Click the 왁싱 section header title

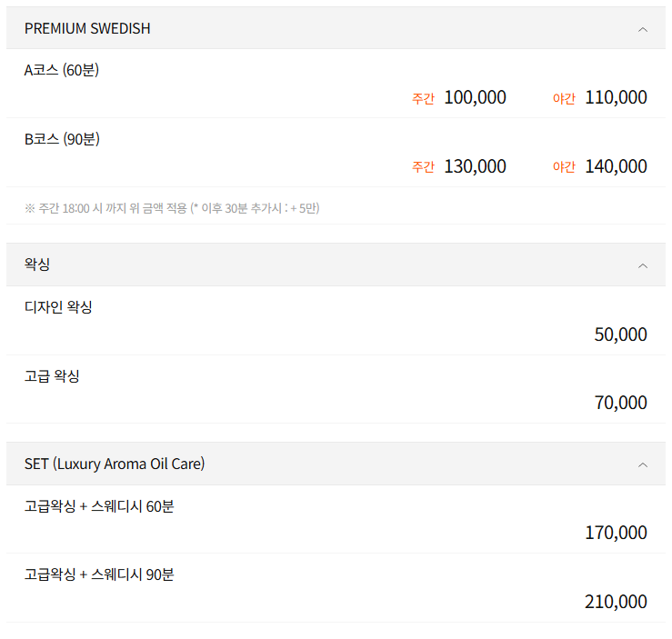pos(37,265)
